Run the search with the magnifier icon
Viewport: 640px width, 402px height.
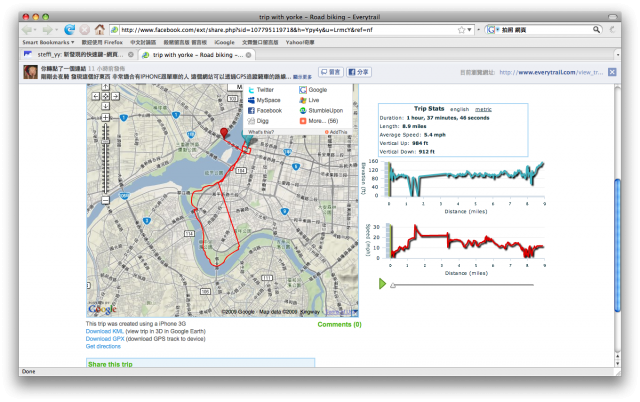(x=596, y=29)
